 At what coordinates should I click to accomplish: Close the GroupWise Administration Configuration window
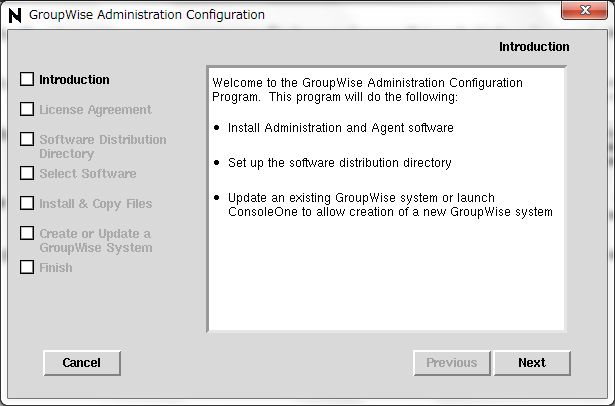point(584,10)
